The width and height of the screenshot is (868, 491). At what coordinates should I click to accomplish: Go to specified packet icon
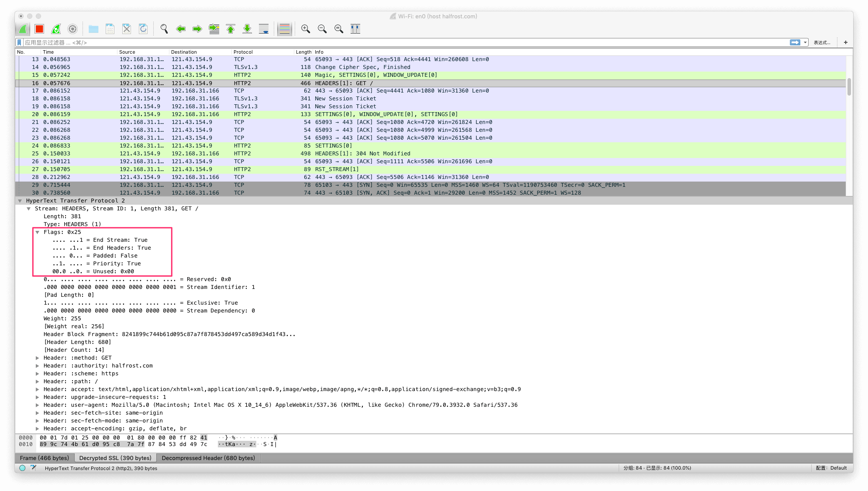coord(214,29)
